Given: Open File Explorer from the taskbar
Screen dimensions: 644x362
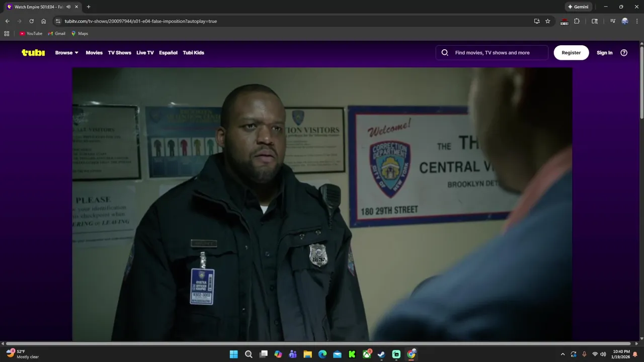Looking at the screenshot, I should pos(307,354).
